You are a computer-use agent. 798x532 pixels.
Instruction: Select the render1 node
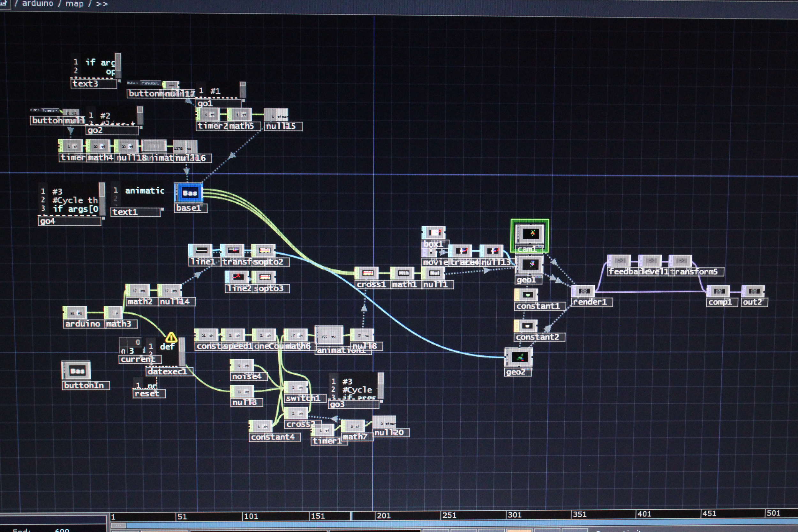click(583, 291)
